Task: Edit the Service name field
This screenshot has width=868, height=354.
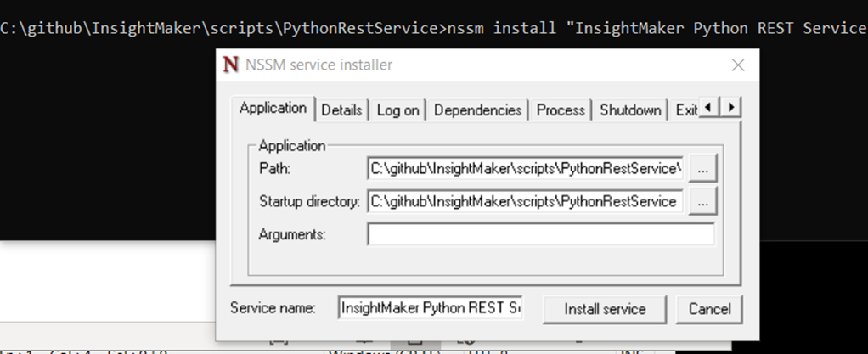Action: point(430,309)
